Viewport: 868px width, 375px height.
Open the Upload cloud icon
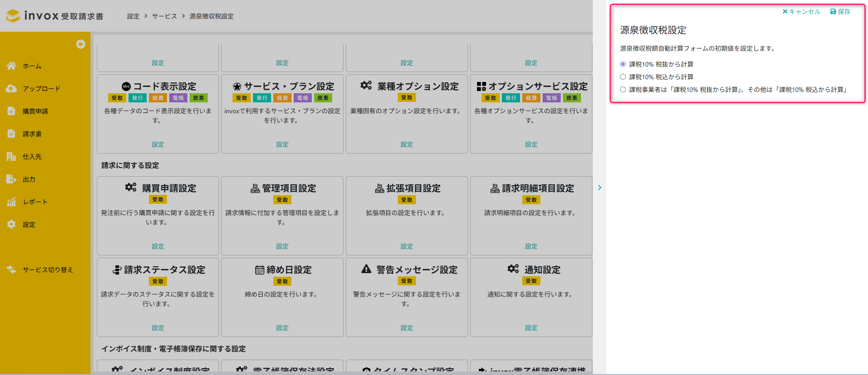click(x=11, y=88)
